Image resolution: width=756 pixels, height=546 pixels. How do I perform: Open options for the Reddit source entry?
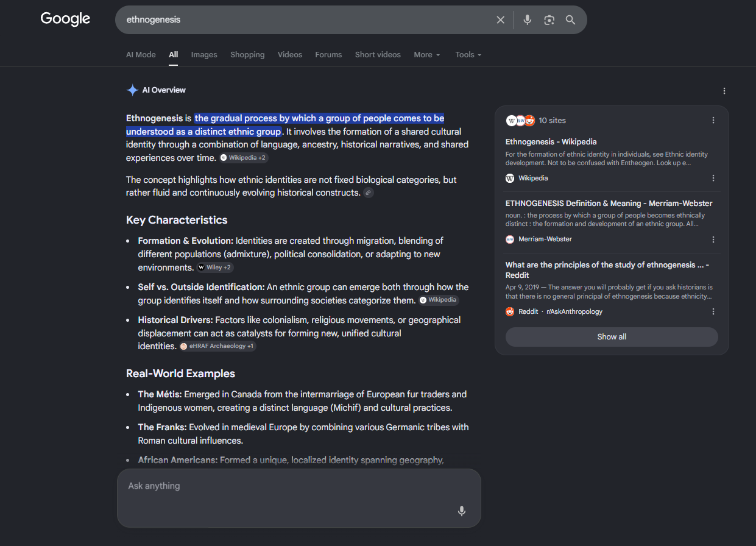(713, 312)
